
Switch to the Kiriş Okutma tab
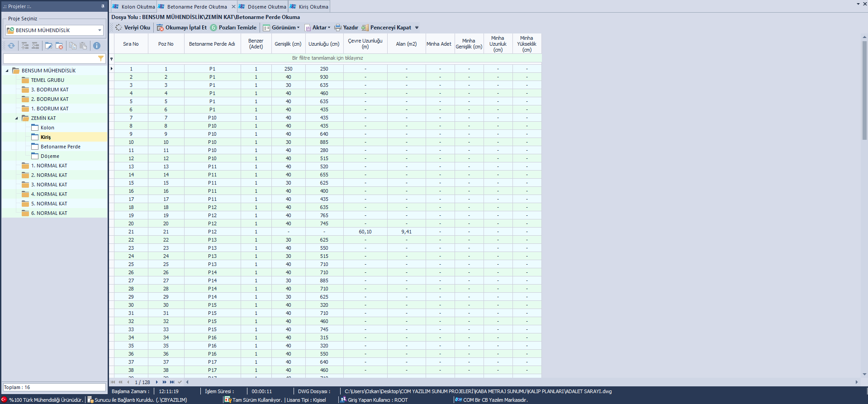click(x=309, y=7)
